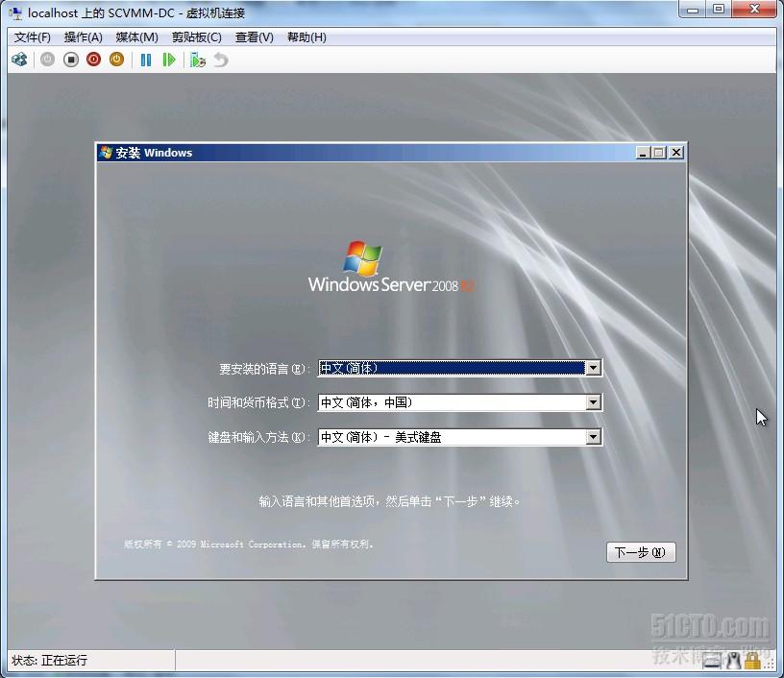Take a snapshot of the VM
Viewport: 784px width, 678px height.
[x=198, y=61]
